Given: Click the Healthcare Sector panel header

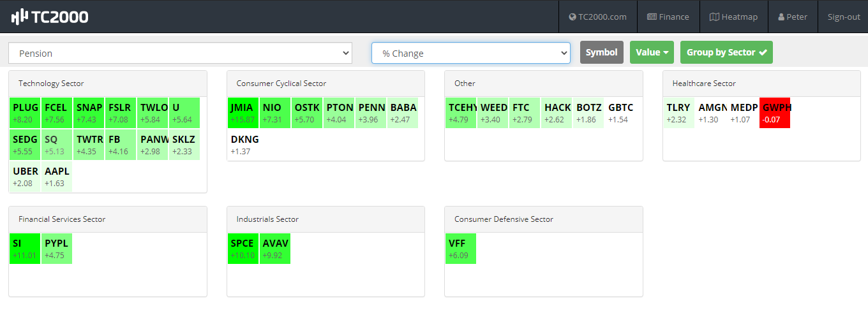Looking at the screenshot, I should [x=761, y=84].
